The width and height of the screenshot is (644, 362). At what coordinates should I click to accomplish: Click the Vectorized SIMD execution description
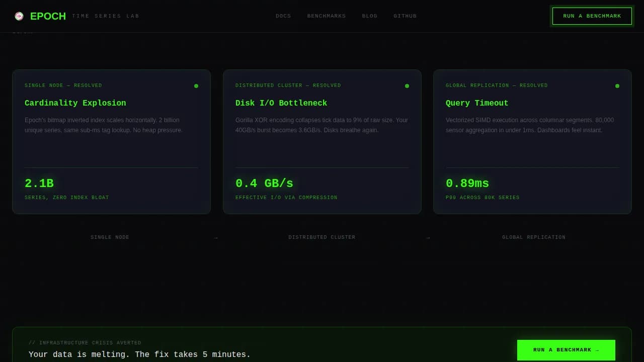[x=530, y=125]
